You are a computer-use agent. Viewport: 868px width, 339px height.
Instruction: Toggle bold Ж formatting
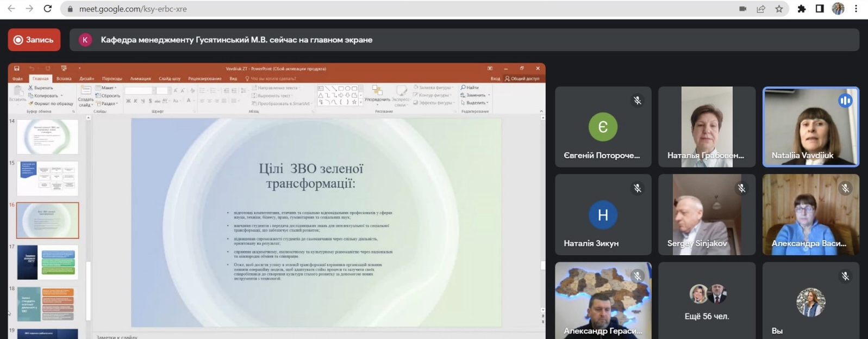(x=128, y=101)
